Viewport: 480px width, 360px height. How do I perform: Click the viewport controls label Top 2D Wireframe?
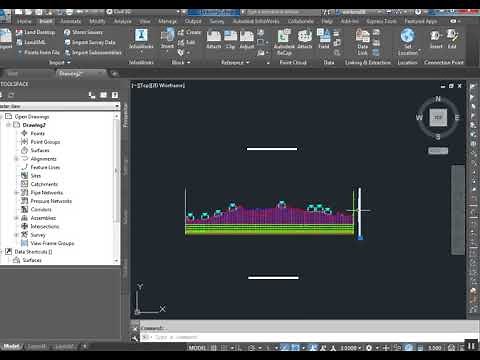click(158, 85)
